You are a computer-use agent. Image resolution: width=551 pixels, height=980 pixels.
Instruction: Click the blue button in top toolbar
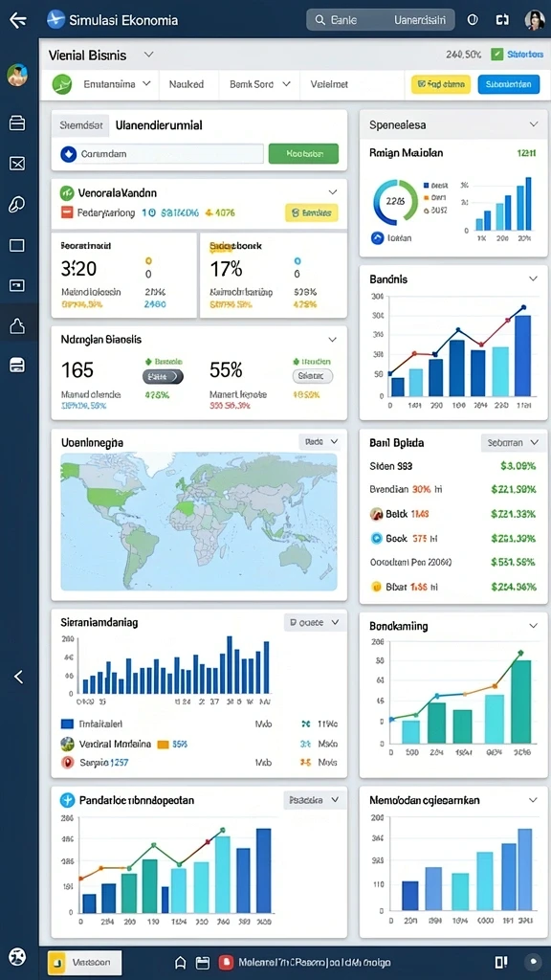509,84
